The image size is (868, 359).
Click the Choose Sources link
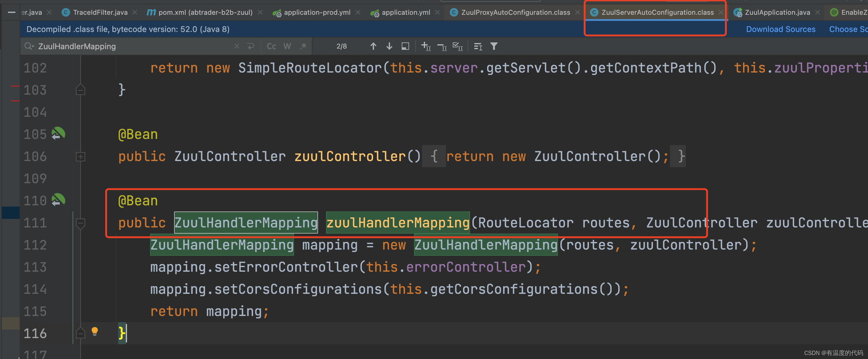pos(848,29)
